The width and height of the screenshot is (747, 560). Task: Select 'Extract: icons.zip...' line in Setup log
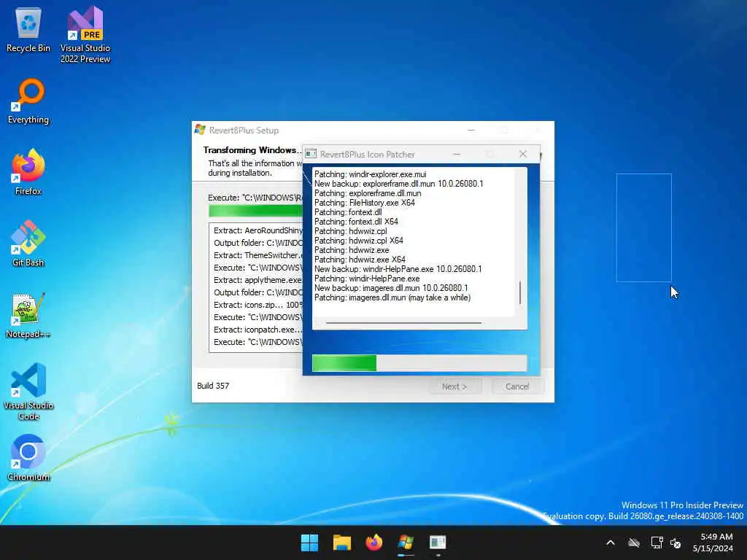tap(258, 305)
